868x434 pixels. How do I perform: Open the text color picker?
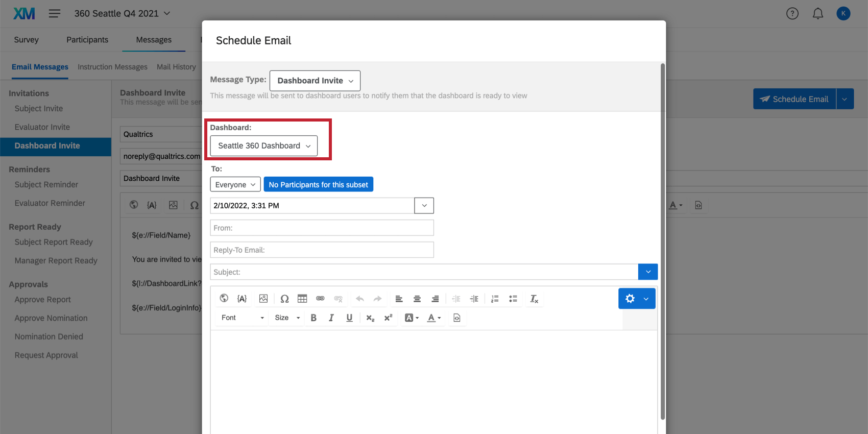[x=434, y=318]
